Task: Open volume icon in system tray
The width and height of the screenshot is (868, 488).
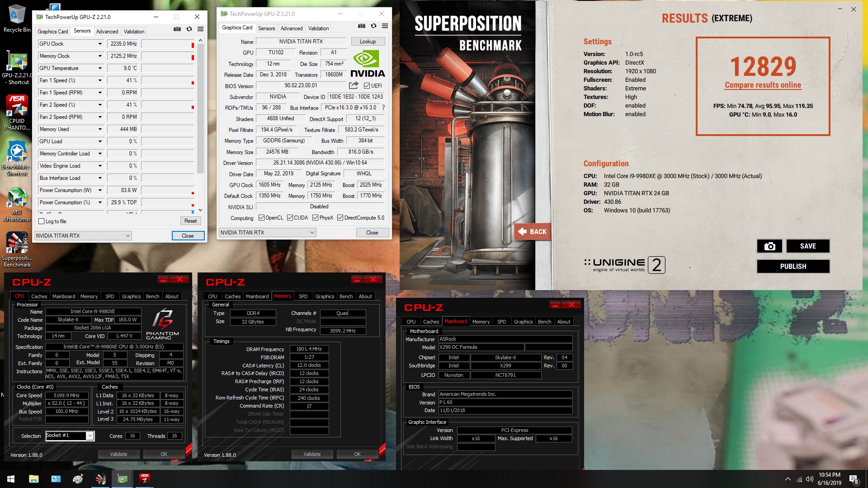Action: 810,479
